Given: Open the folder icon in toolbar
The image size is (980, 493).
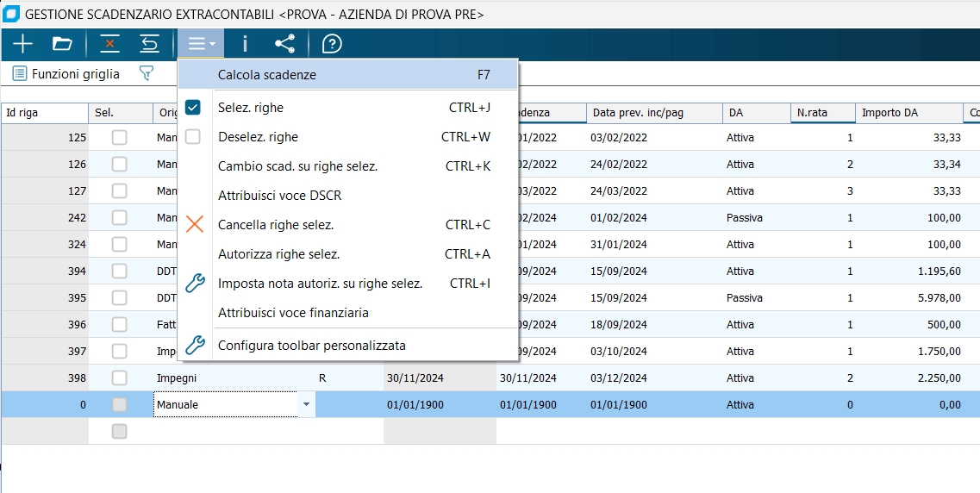Looking at the screenshot, I should [x=62, y=44].
